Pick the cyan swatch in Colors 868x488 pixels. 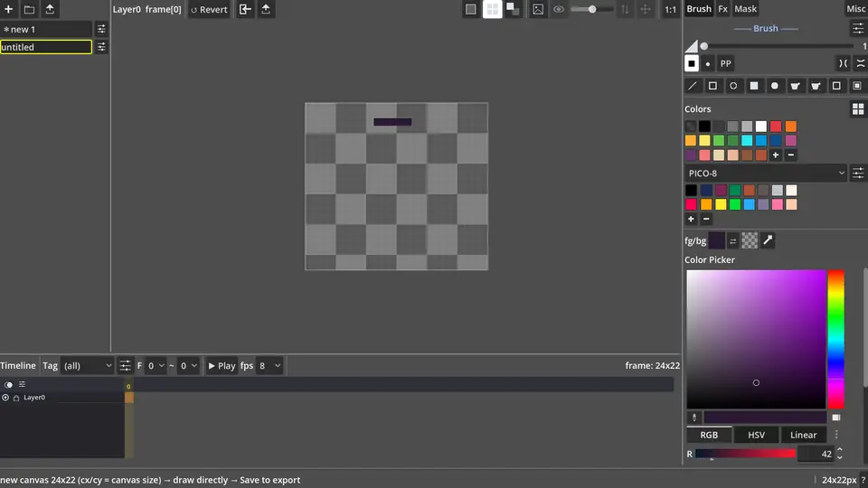pos(748,141)
